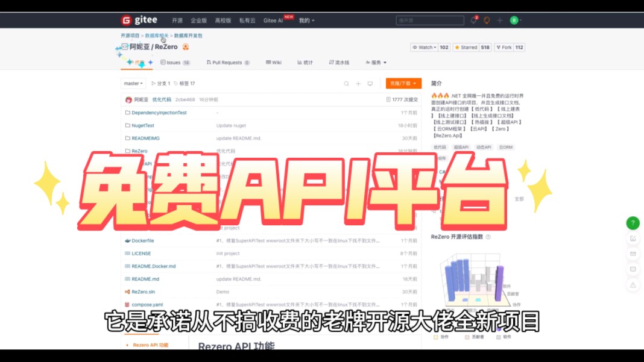This screenshot has height=362, width=644.
Task: Open the green user avatar menu
Action: 514,20
